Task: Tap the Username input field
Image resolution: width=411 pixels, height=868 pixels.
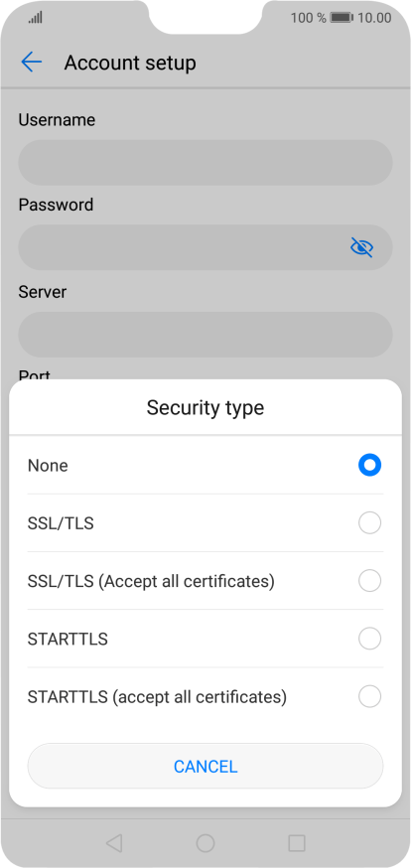Action: pyautogui.click(x=205, y=162)
